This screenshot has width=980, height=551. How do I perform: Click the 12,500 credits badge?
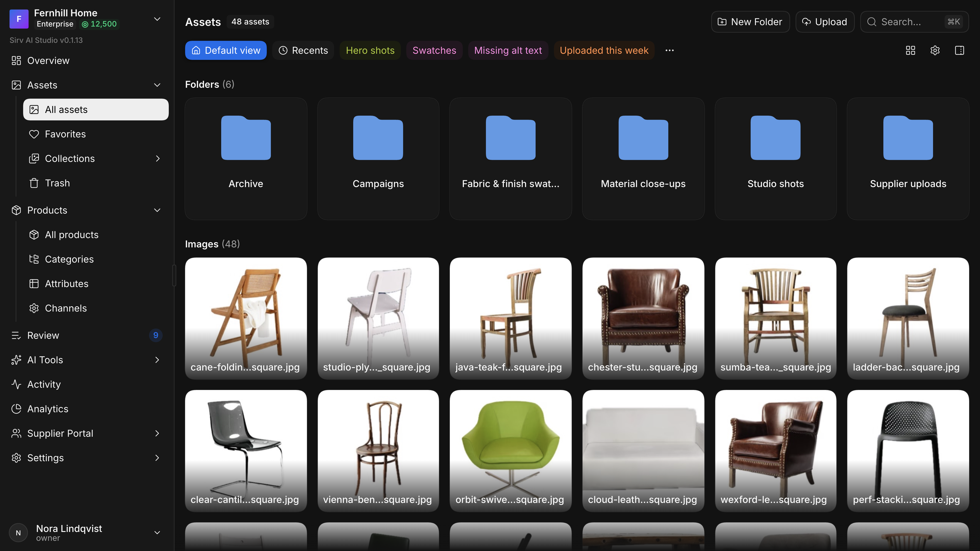click(x=99, y=24)
